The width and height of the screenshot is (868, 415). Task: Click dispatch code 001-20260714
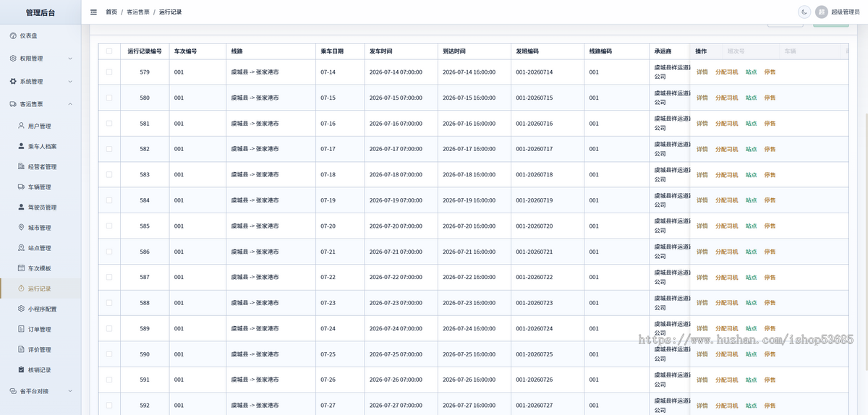tap(534, 72)
